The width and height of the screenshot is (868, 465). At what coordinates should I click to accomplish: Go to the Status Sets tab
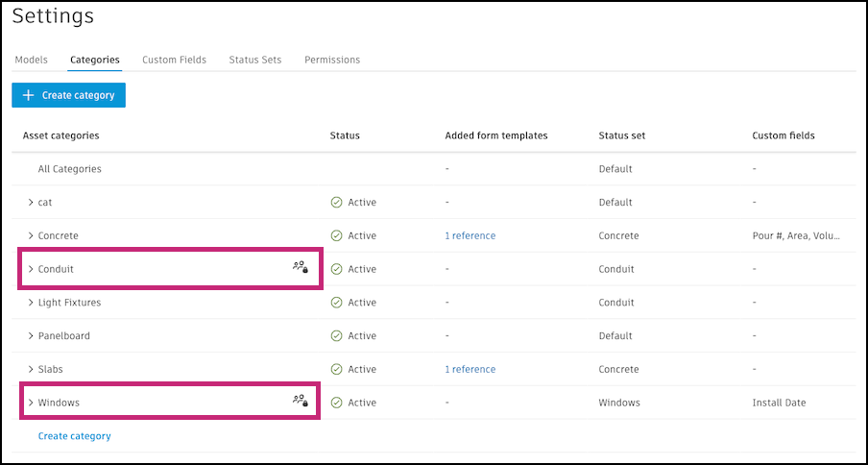click(x=254, y=60)
